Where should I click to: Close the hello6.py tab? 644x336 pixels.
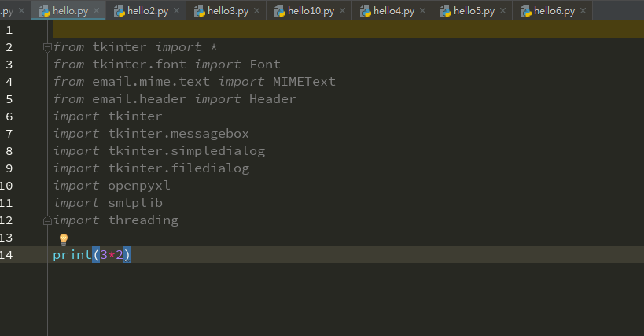tap(583, 11)
